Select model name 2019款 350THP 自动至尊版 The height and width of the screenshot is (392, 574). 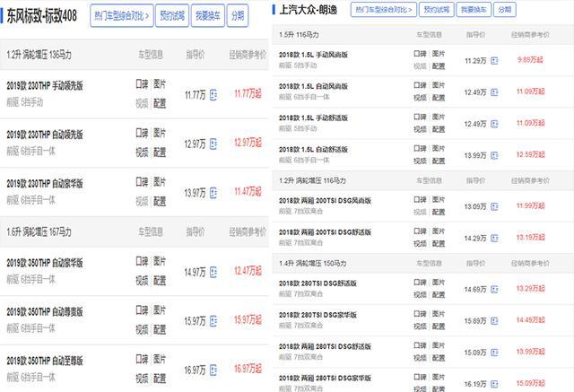(x=45, y=361)
